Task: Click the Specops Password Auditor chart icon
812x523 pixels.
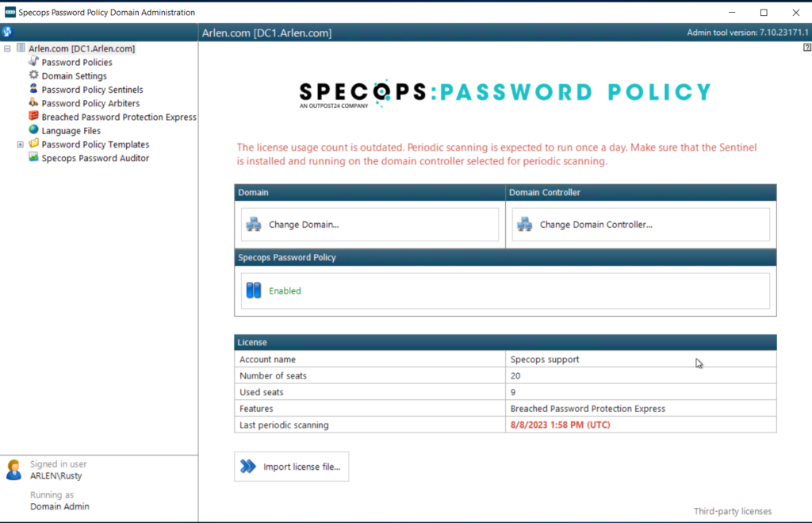Action: click(x=33, y=157)
